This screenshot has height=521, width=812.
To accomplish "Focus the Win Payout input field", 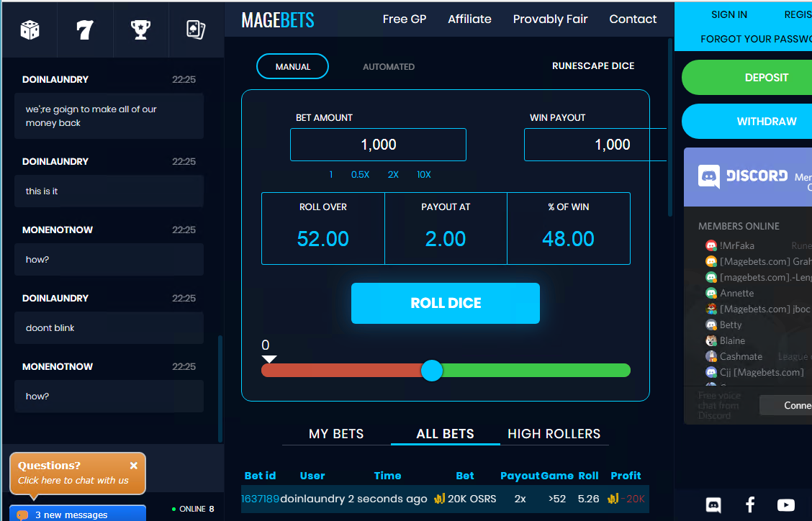I will click(595, 145).
